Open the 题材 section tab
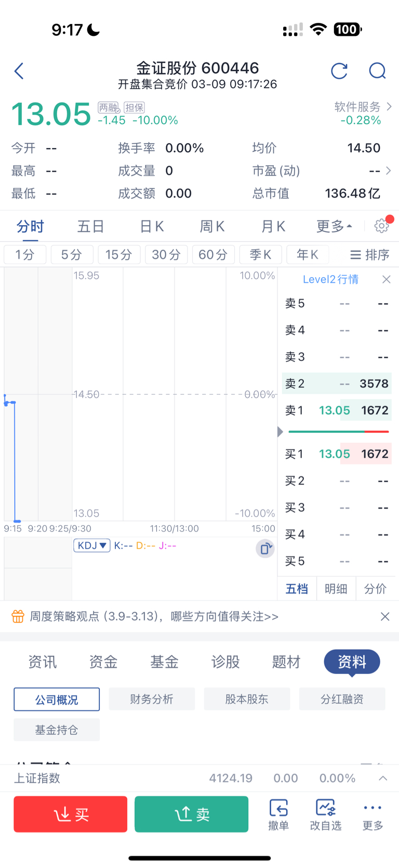Screen dimensions: 399x868 286,662
